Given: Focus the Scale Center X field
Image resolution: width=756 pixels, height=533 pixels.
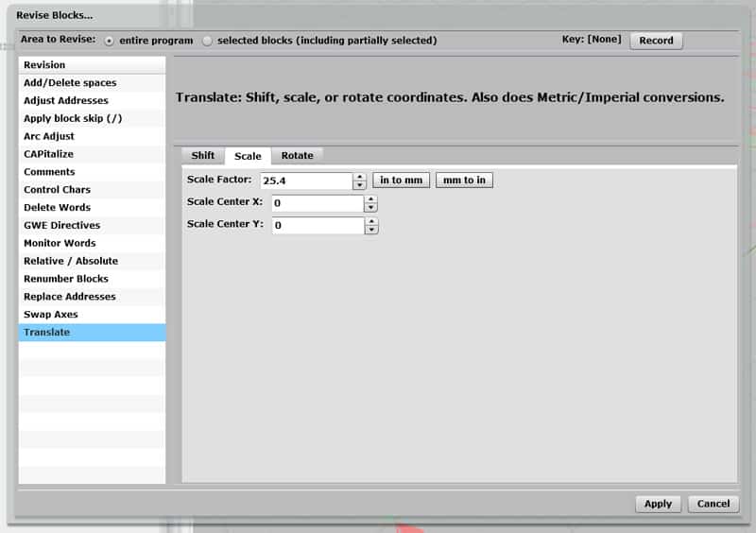Looking at the screenshot, I should [x=317, y=203].
